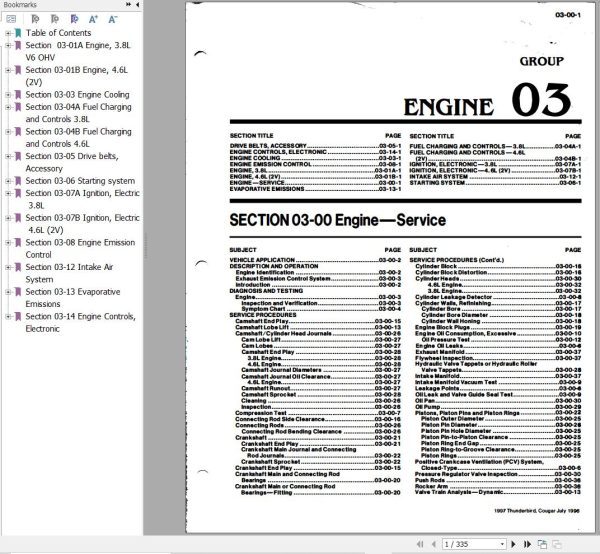Open Section 03-04B Fuel Charging 4.6L
Screen dimensions: 600x554
pyautogui.click(x=78, y=138)
